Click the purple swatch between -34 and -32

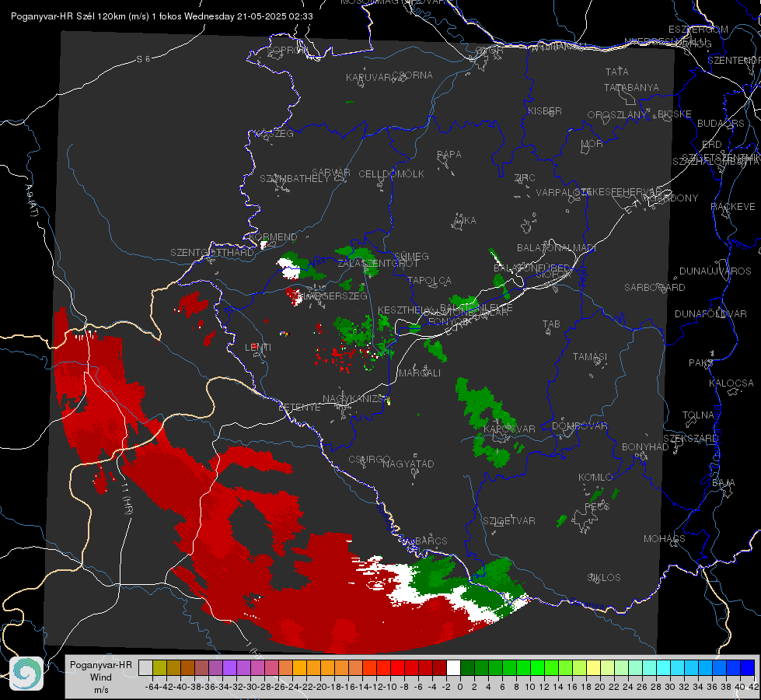tap(229, 668)
